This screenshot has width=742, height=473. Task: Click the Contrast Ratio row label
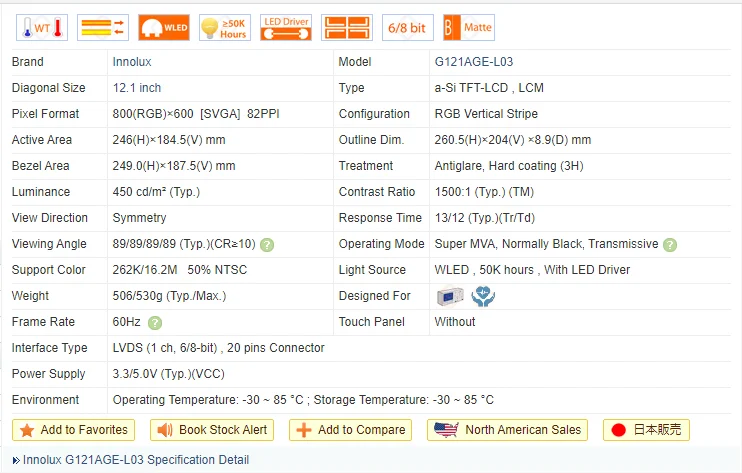click(377, 192)
